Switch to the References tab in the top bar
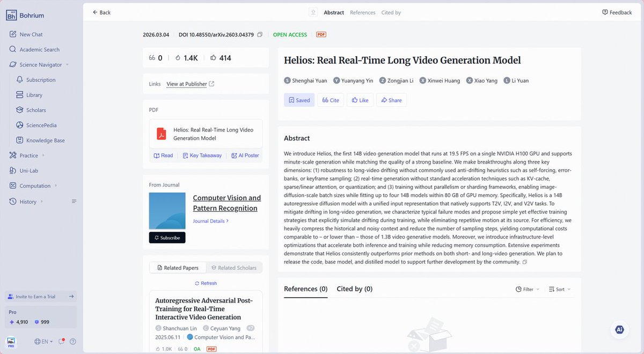 pyautogui.click(x=363, y=12)
